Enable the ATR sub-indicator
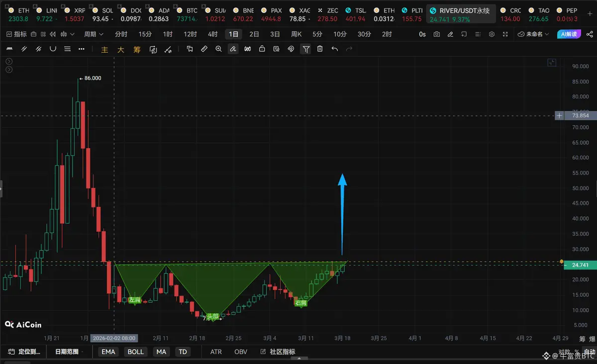597x364 pixels. pyautogui.click(x=216, y=352)
